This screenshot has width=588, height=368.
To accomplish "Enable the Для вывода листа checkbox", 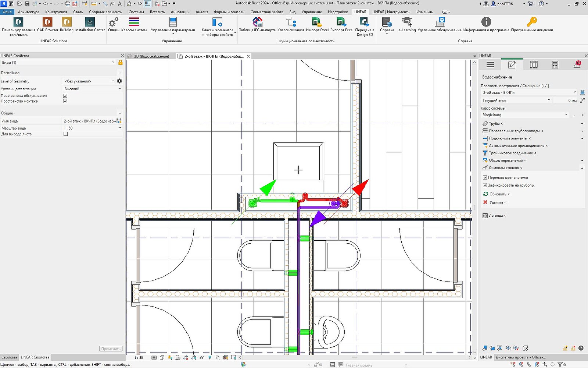I will coord(65,134).
